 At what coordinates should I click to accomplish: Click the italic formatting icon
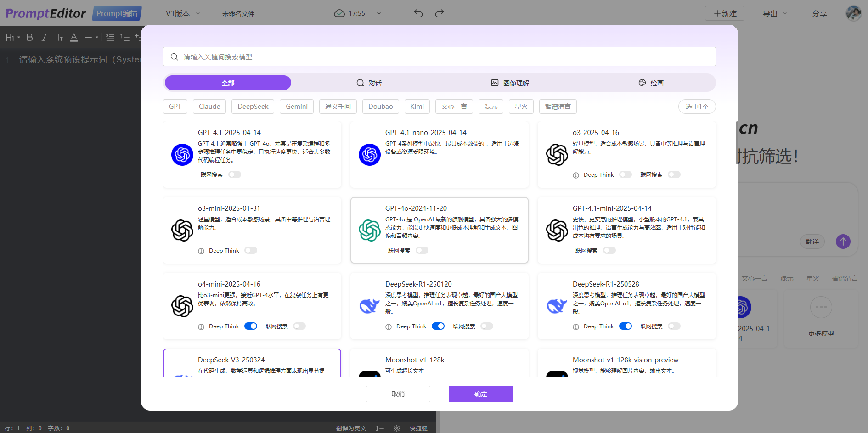point(45,38)
